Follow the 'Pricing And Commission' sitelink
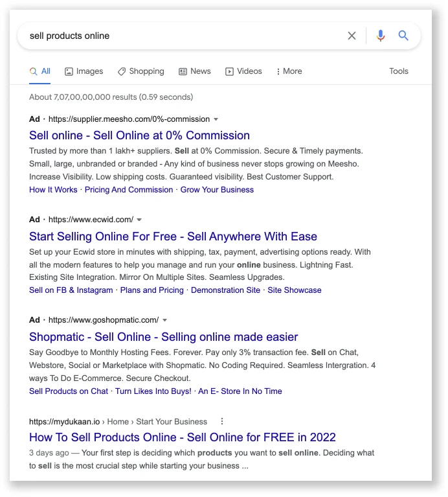448x497 pixels. click(129, 190)
